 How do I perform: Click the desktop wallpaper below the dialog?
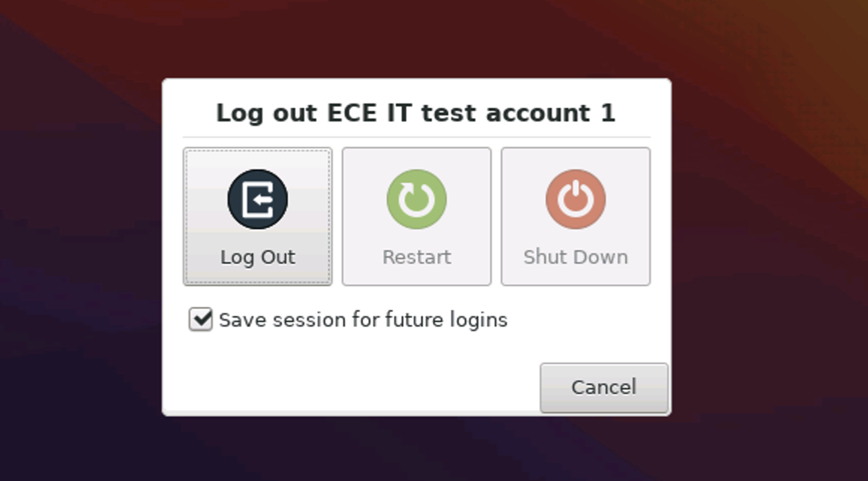416,450
